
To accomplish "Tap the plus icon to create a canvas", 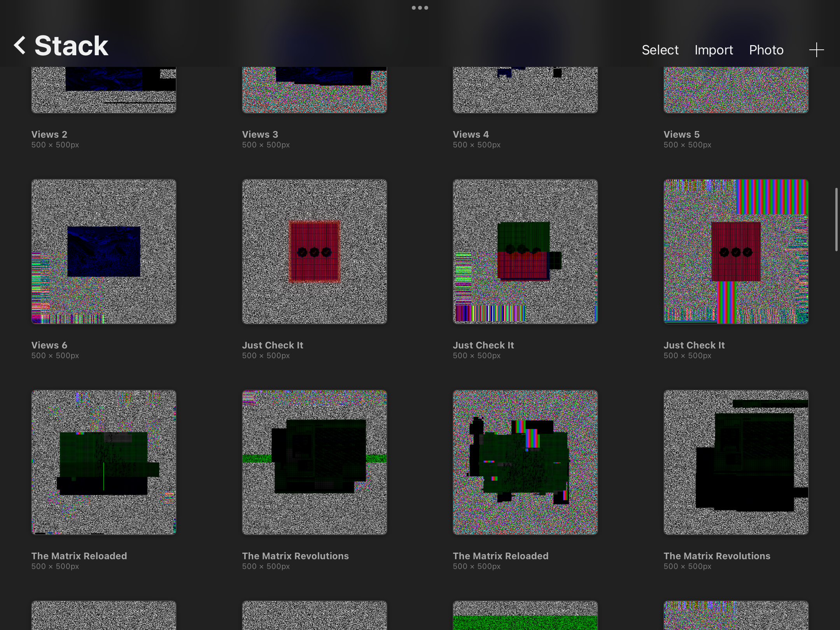I will pos(816,50).
